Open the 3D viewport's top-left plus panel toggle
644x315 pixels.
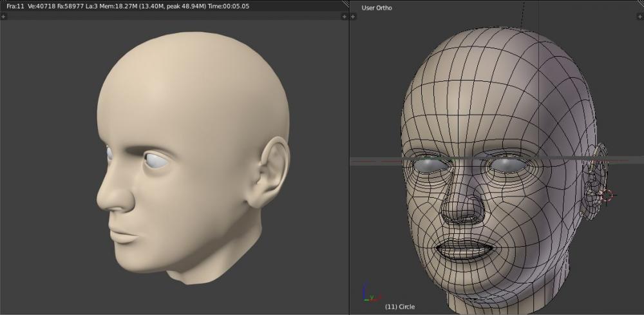coord(354,16)
